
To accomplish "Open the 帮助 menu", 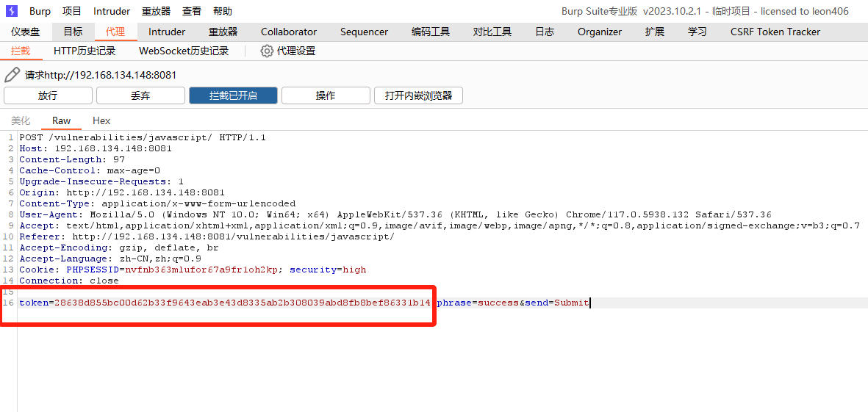I will 223,11.
